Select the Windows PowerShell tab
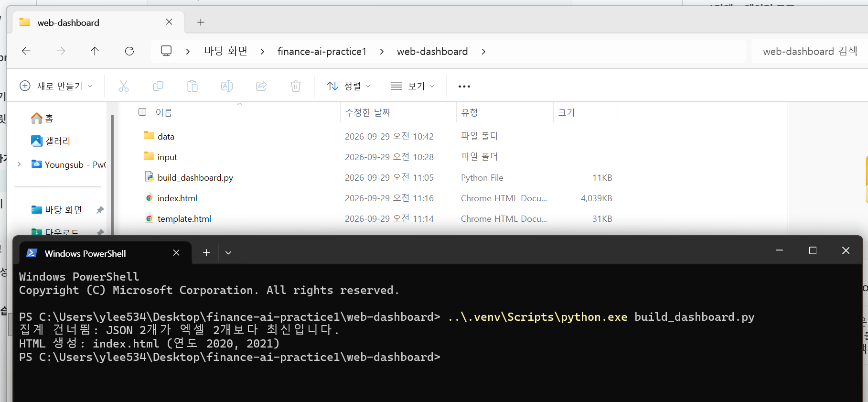 click(x=105, y=253)
